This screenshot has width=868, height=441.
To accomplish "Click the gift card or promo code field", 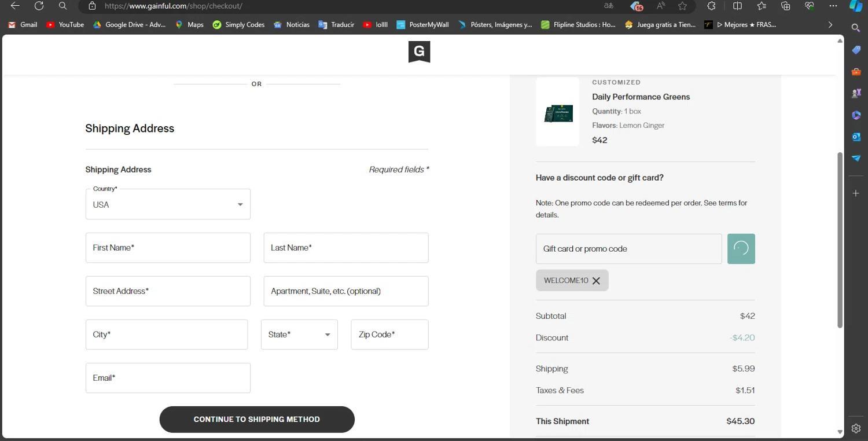I will click(x=629, y=249).
